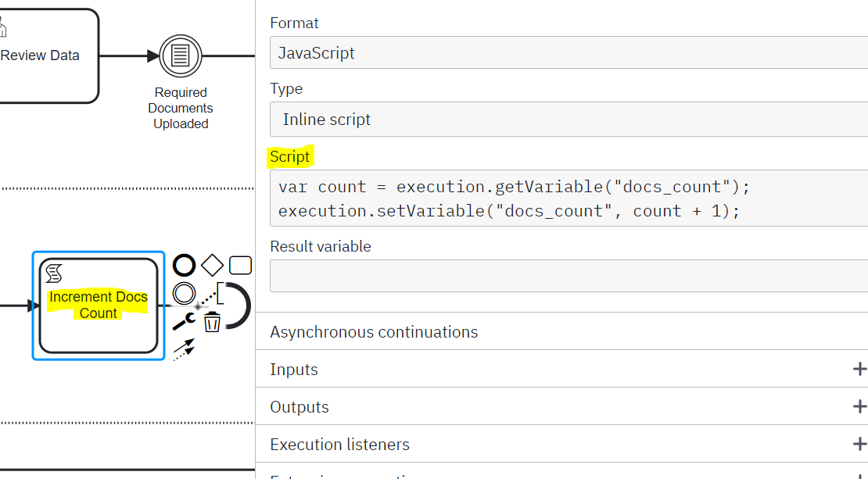Delete element using trash can icon
This screenshot has width=868, height=479.
(x=212, y=321)
